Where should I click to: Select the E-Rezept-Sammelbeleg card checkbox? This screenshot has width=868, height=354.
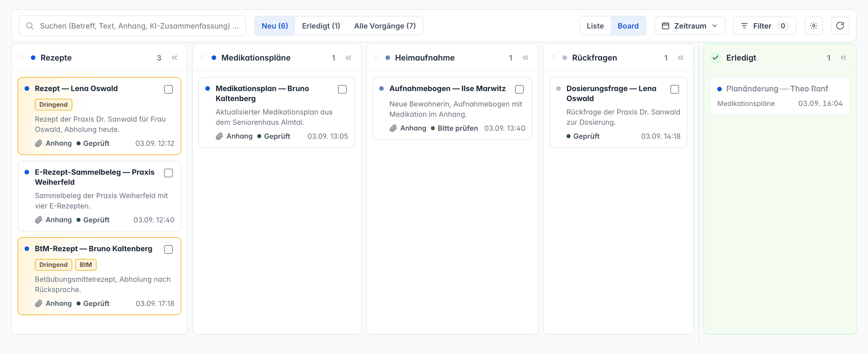[x=168, y=173]
